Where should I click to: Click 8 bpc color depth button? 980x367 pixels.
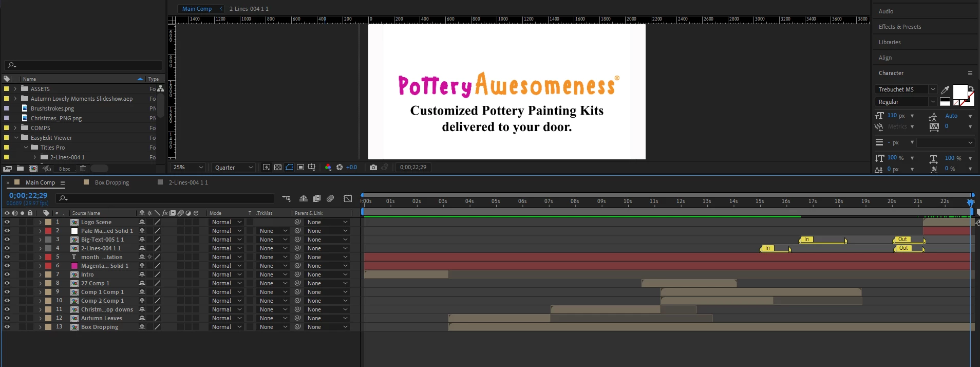coord(64,169)
